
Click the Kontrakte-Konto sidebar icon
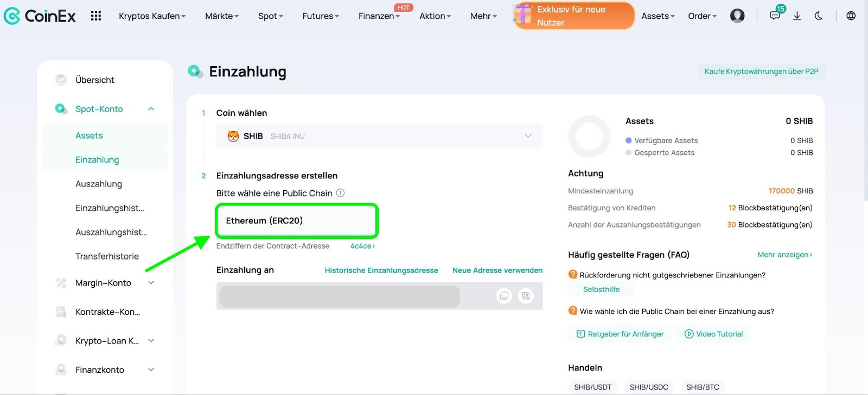61,312
